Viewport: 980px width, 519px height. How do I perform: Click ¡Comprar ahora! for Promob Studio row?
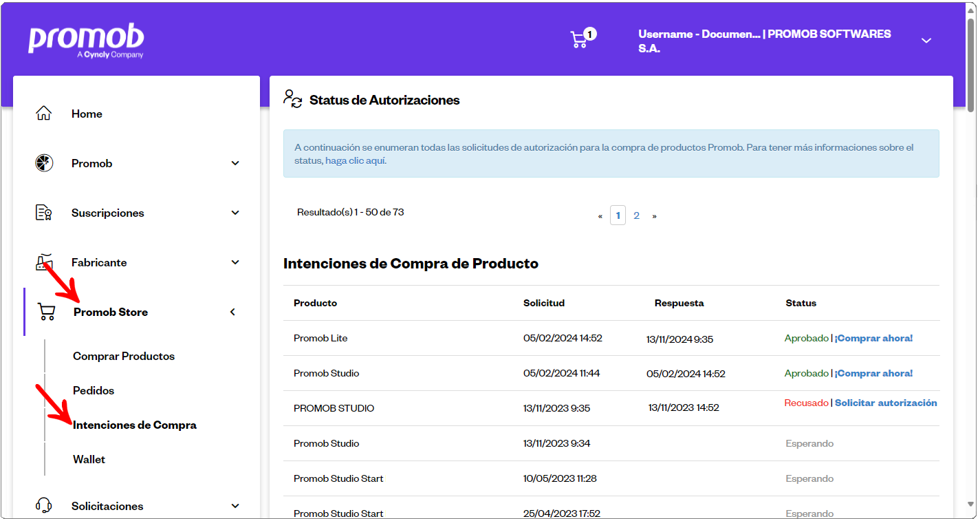pyautogui.click(x=873, y=373)
